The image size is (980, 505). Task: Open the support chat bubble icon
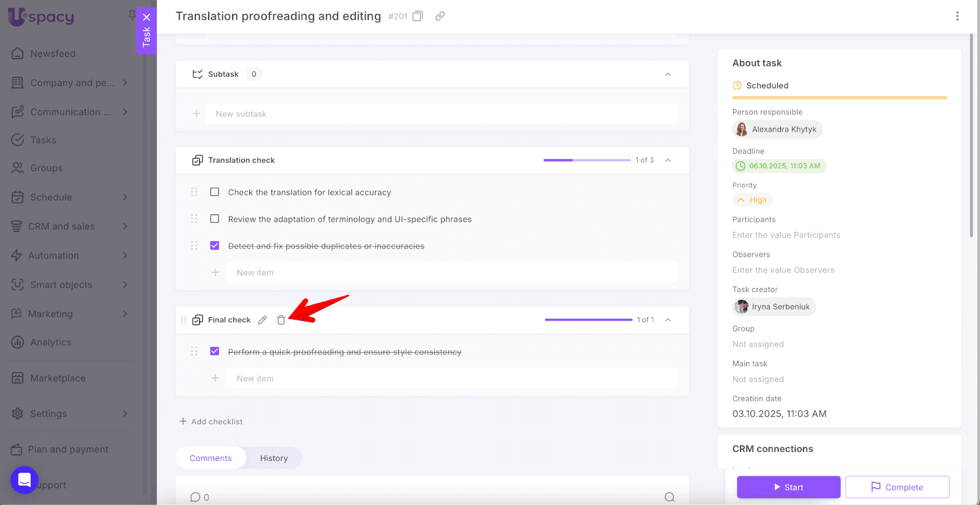point(24,480)
